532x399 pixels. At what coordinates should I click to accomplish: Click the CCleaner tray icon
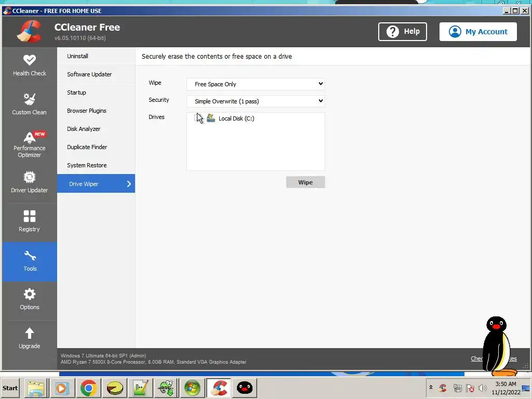click(x=443, y=388)
